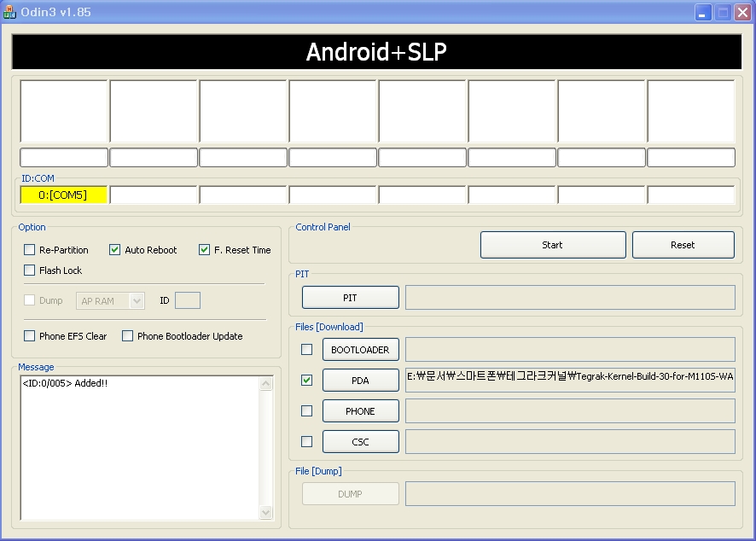Minimize the Odin3 window
The width and height of the screenshot is (756, 541).
point(703,13)
